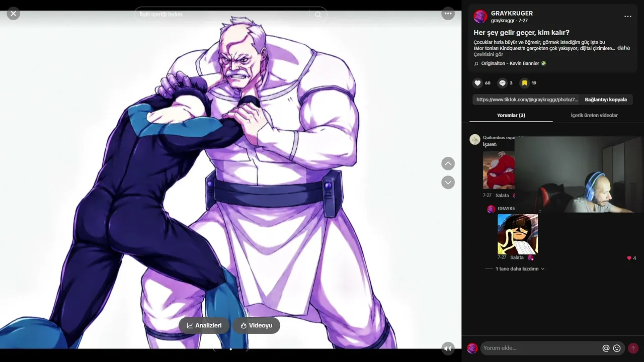The image size is (644, 362).
Task: Click the photo carousel dot indicator
Action: tap(230, 349)
